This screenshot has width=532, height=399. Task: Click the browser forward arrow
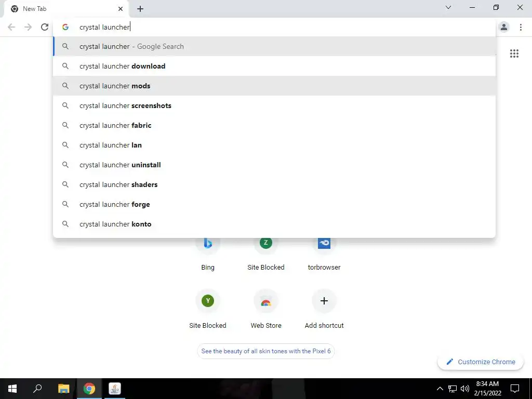coord(28,27)
